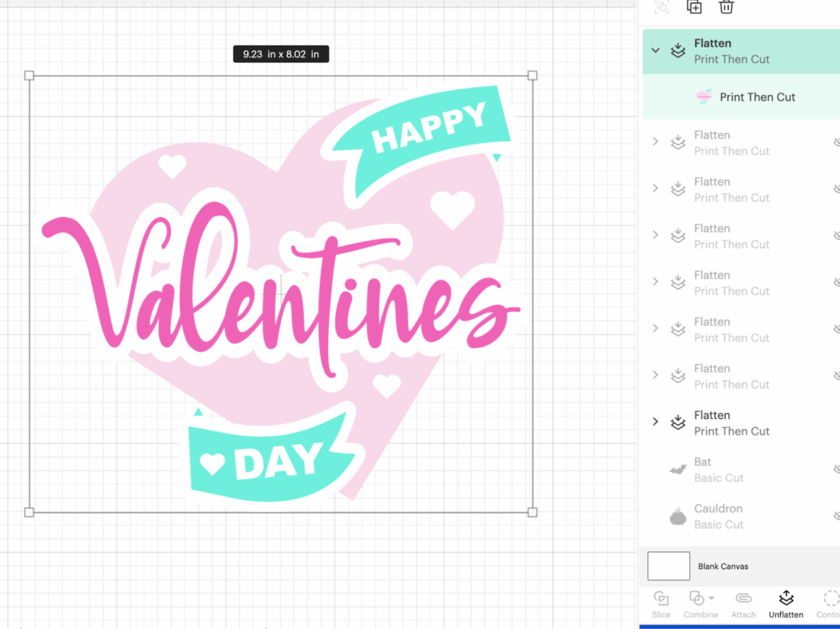
Task: Click the Delete trash can icon
Action: pos(726,7)
